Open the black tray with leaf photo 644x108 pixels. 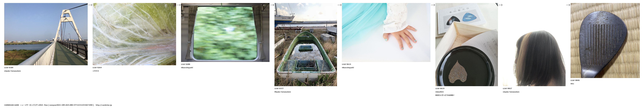pyautogui.click(x=466, y=45)
